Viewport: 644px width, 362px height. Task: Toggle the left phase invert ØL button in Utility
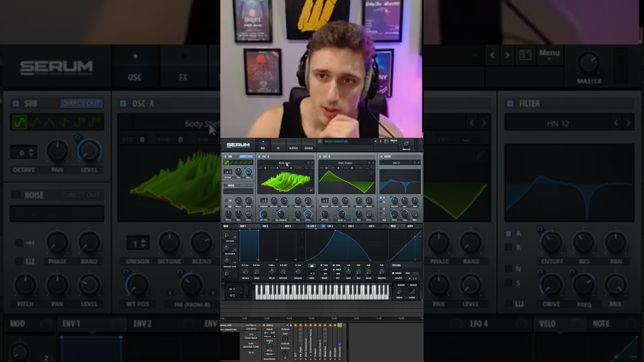point(266,333)
